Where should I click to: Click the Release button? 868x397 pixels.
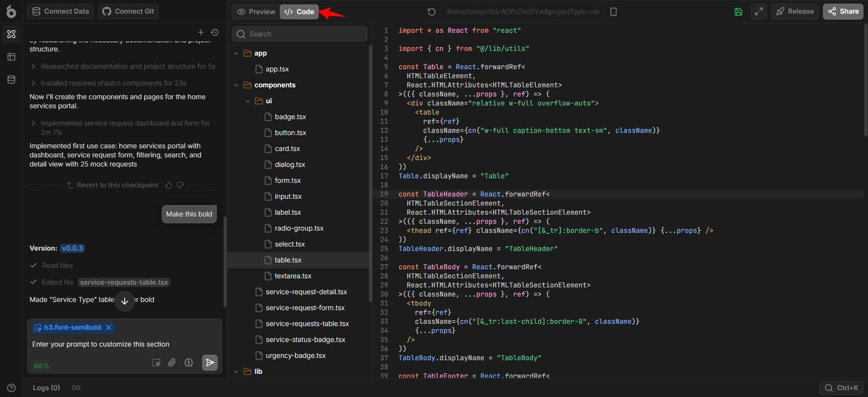[795, 11]
